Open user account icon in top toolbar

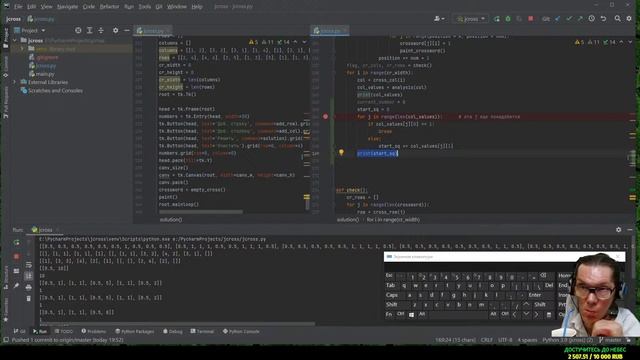[x=439, y=19]
